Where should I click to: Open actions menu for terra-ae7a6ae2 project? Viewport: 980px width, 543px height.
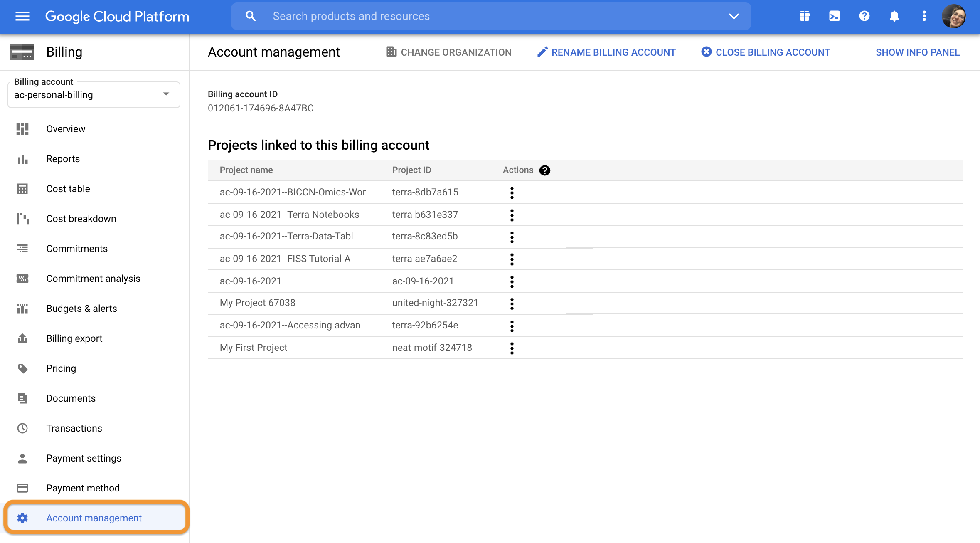coord(512,259)
